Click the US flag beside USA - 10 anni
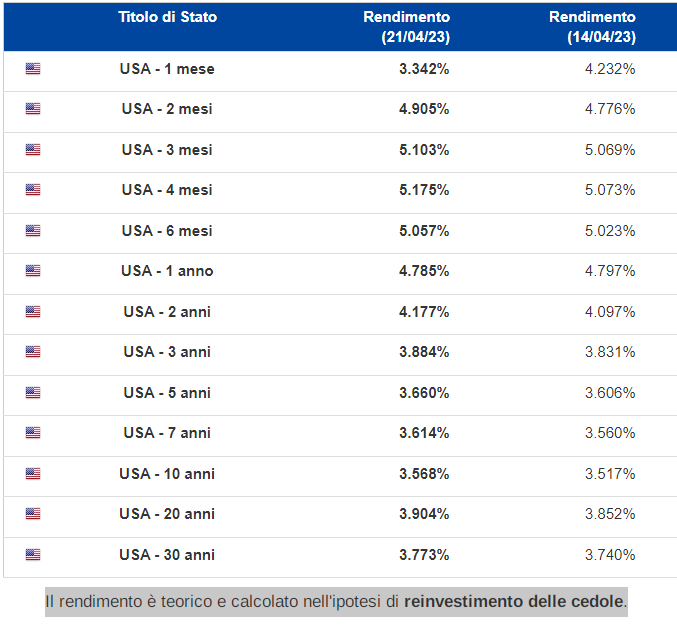Viewport: 677px width, 626px height. [33, 474]
